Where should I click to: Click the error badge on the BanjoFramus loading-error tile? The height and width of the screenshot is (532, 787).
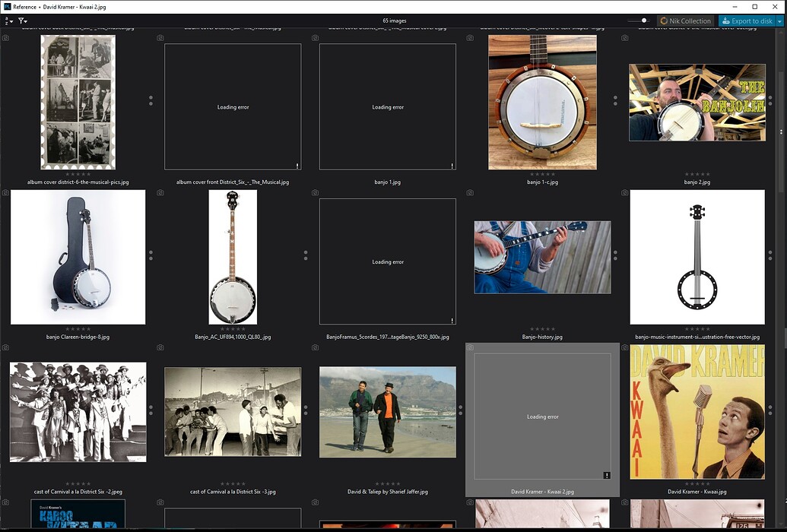coord(452,320)
